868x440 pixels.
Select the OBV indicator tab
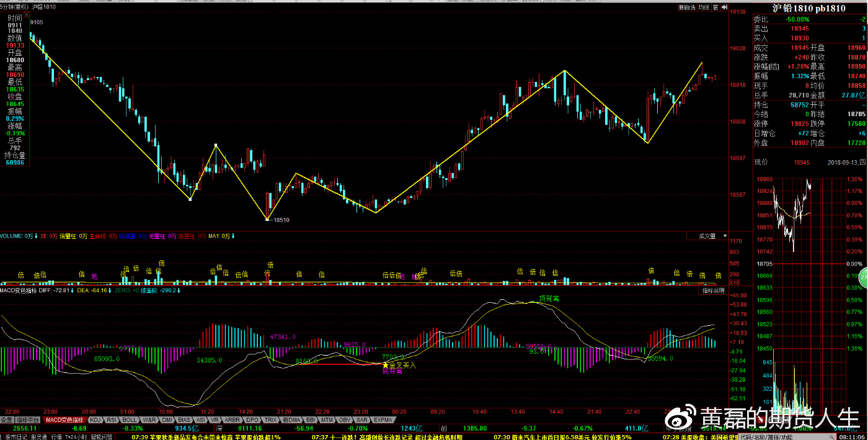pyautogui.click(x=345, y=420)
